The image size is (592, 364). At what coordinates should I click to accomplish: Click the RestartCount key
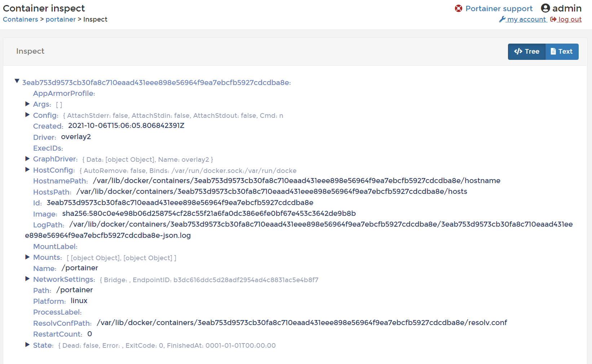58,334
